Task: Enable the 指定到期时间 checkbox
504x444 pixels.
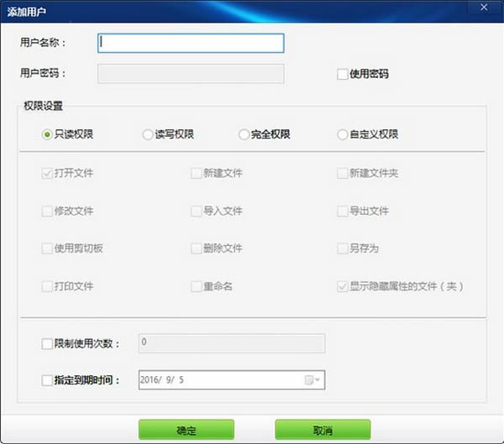Action: pos(47,380)
